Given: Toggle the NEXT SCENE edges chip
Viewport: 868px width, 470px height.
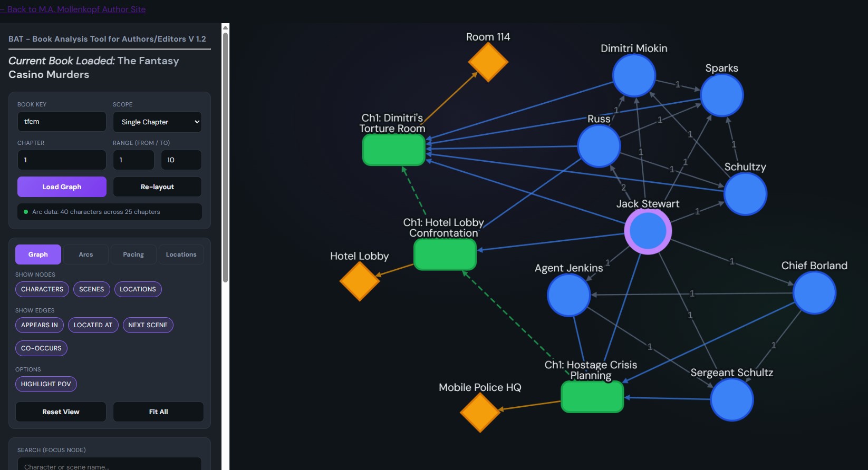Looking at the screenshot, I should point(148,325).
